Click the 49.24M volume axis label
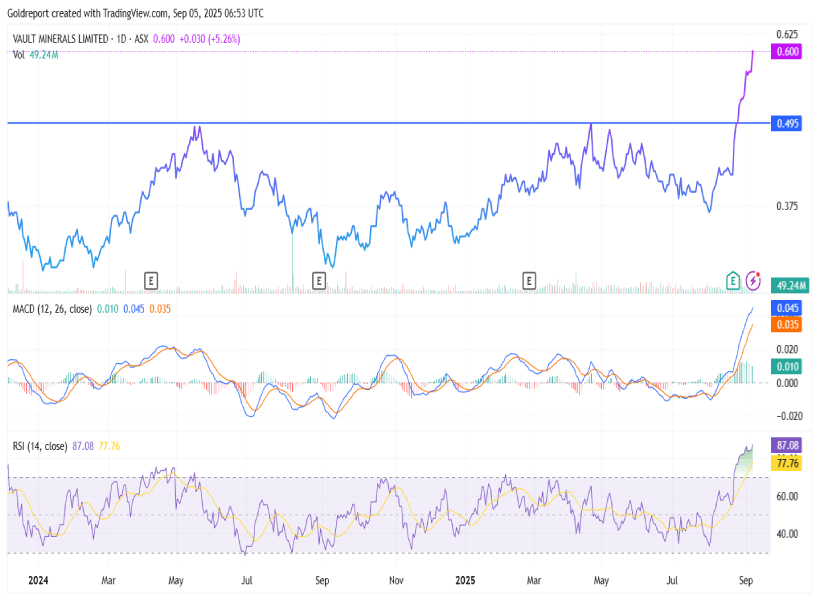Viewport: 816px width, 596px height. pyautogui.click(x=790, y=285)
